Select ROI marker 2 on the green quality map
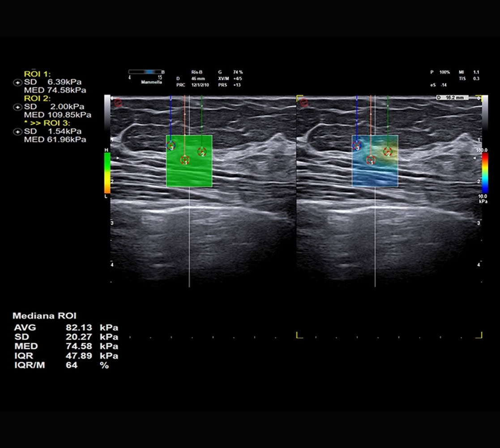Screen dimensions: 500x448 point(202,151)
